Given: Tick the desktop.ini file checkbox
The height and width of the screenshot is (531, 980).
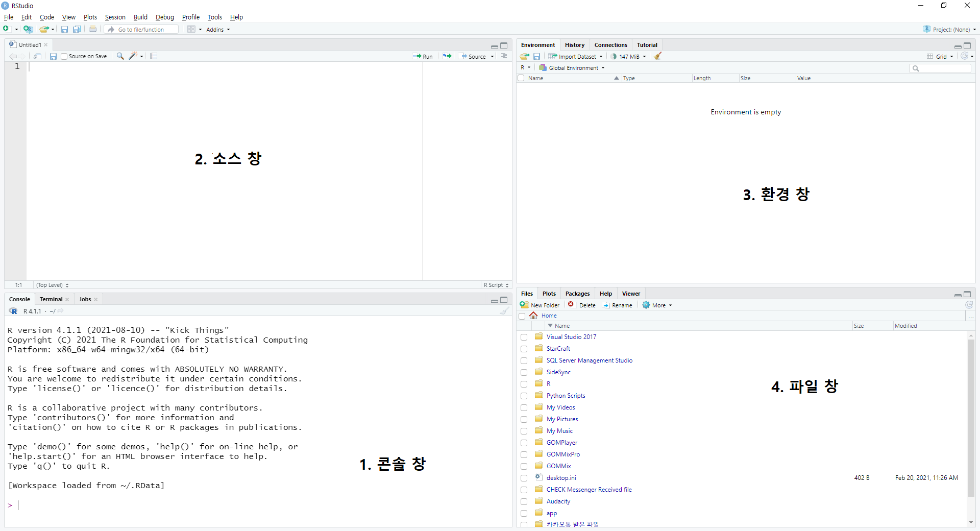Looking at the screenshot, I should click(524, 478).
